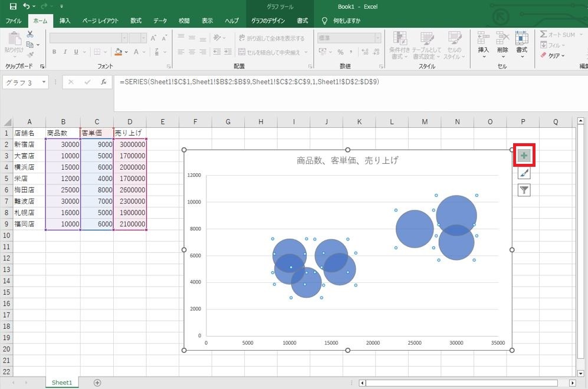The width and height of the screenshot is (588, 389).
Task: Click the green plus chart elements button
Action: [x=524, y=155]
